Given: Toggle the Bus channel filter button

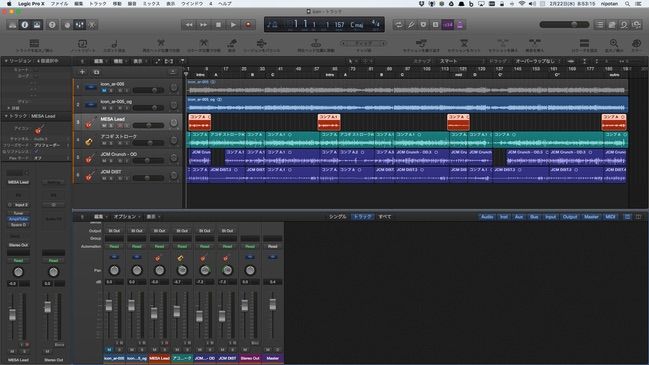Looking at the screenshot, I should pyautogui.click(x=534, y=217).
